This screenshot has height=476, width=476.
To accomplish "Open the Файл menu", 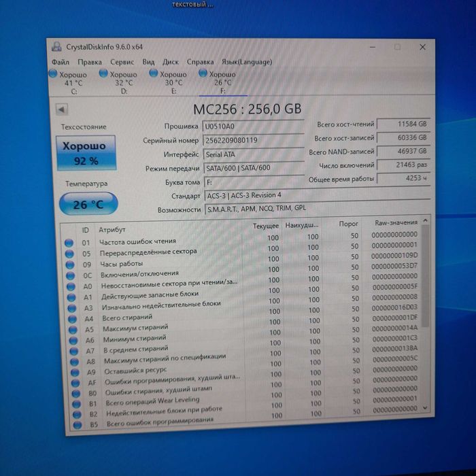I will 60,63.
